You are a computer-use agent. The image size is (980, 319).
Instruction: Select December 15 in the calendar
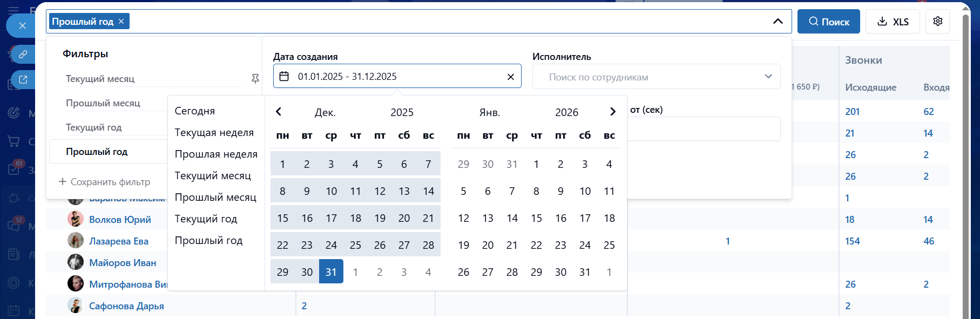click(282, 218)
